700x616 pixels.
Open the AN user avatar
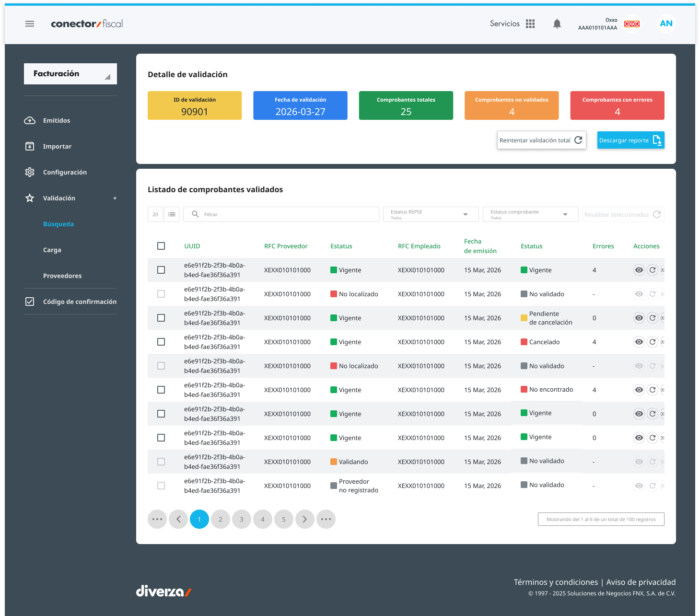coord(666,23)
